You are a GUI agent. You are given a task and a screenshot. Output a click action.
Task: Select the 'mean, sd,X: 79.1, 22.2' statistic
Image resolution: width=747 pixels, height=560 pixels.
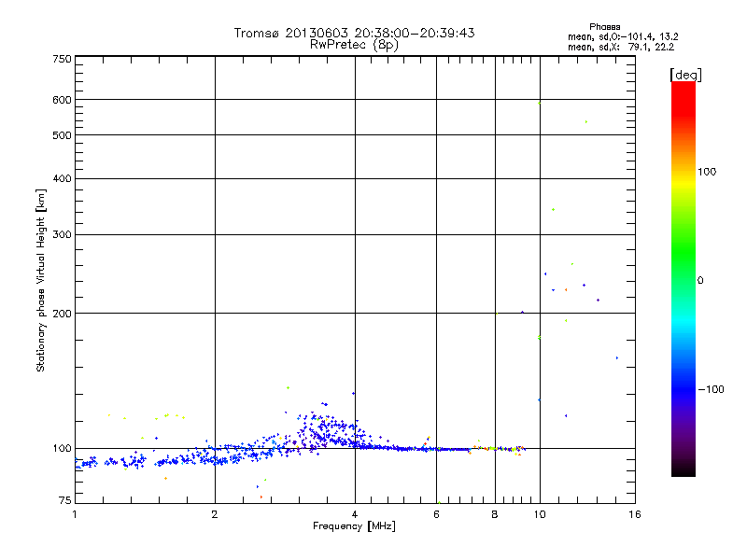tap(621, 47)
